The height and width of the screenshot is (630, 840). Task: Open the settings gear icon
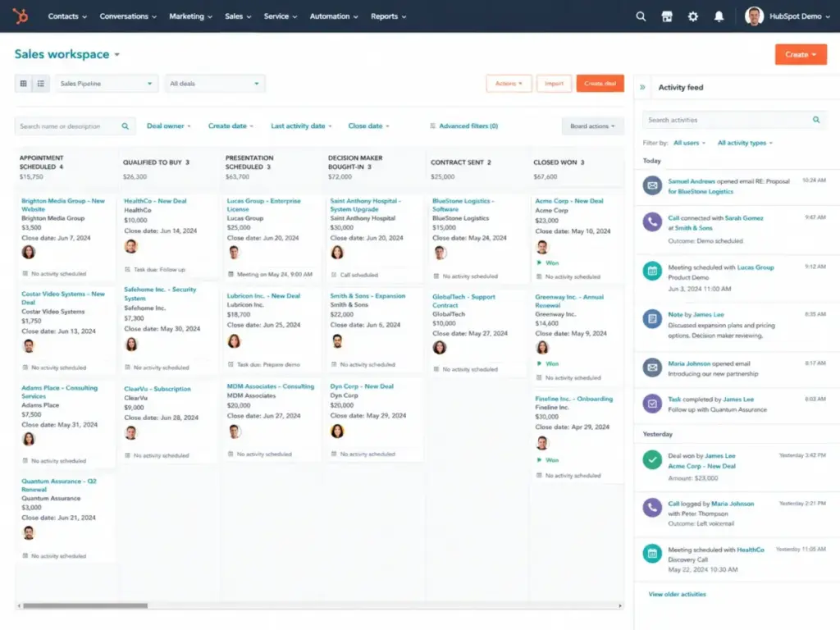coord(693,16)
